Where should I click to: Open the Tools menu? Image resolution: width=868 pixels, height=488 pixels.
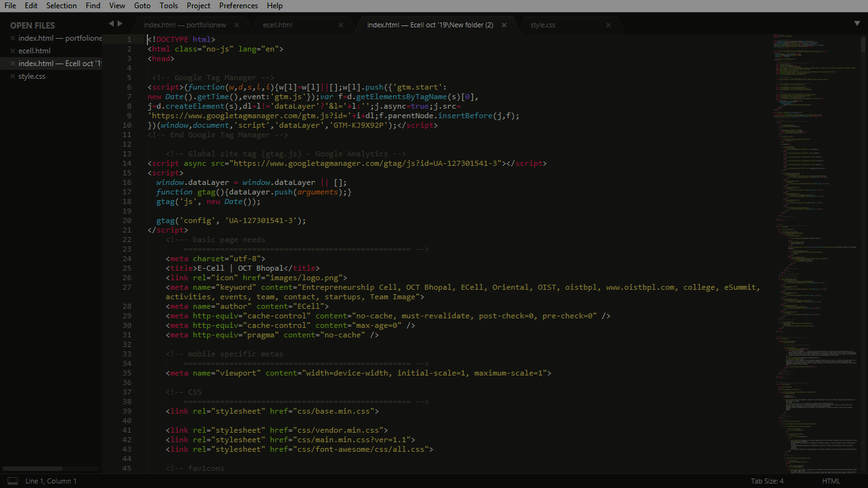pyautogui.click(x=169, y=6)
